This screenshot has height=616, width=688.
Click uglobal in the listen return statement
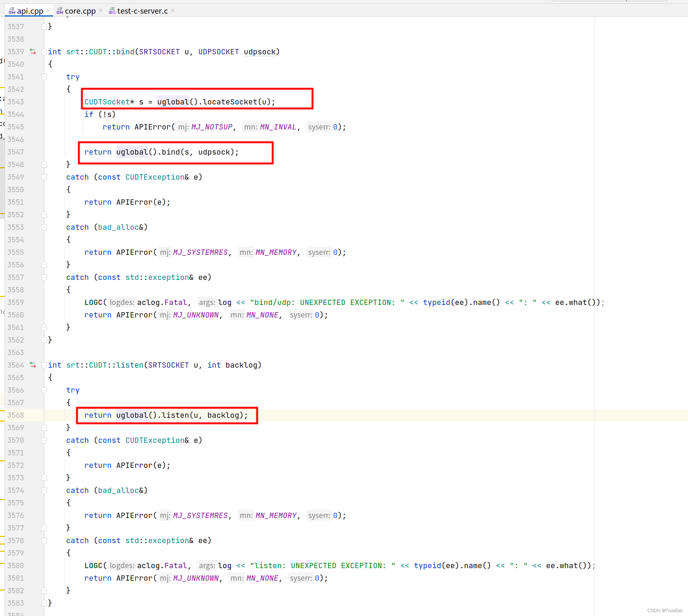(132, 415)
